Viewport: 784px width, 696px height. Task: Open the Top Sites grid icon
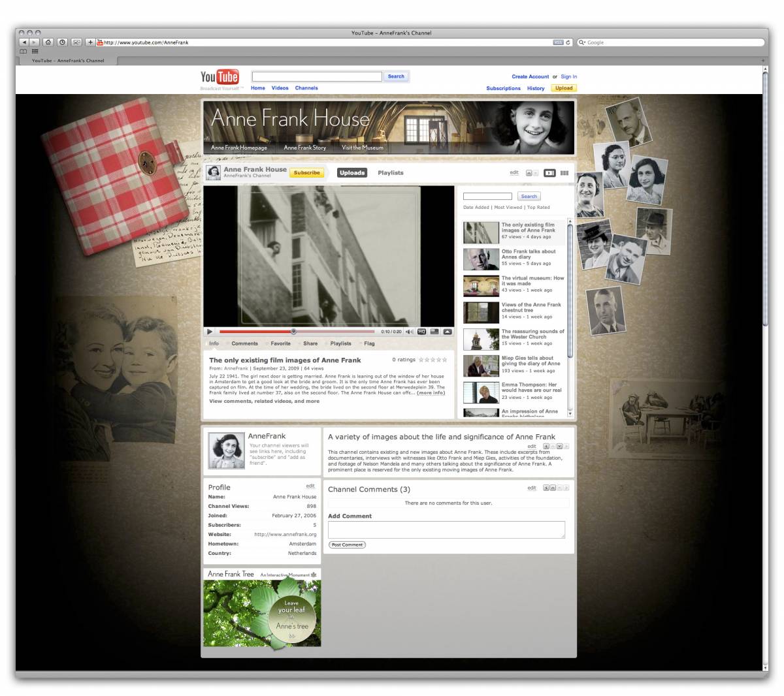(x=35, y=51)
